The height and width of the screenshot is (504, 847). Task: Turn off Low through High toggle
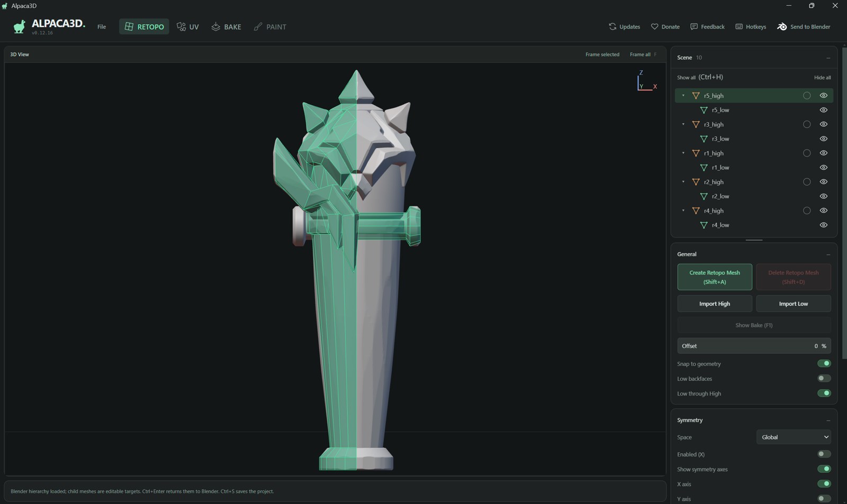click(824, 393)
